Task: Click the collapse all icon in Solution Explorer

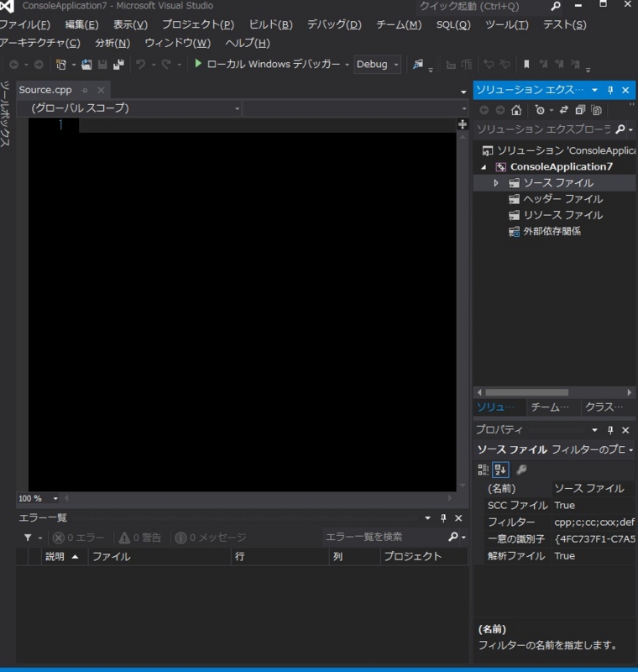Action: point(580,110)
